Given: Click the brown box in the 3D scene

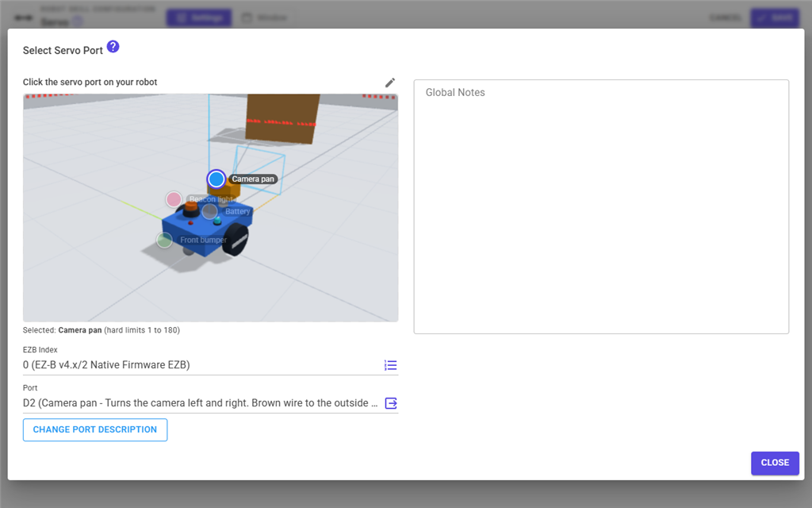Looking at the screenshot, I should tap(282, 118).
